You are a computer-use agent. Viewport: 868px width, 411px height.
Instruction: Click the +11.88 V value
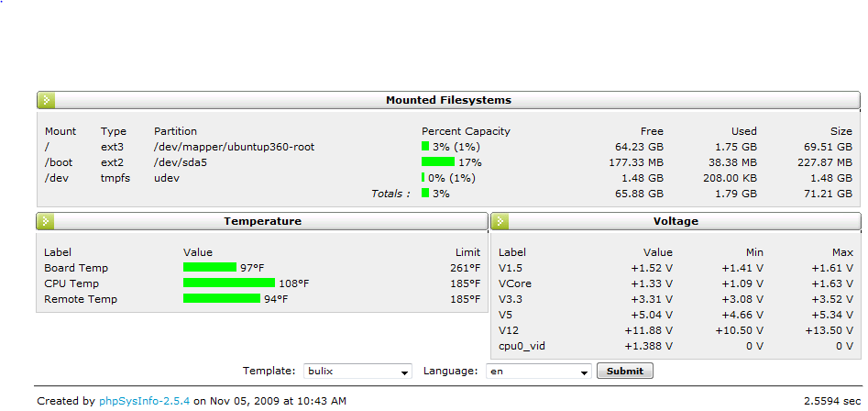[649, 330]
